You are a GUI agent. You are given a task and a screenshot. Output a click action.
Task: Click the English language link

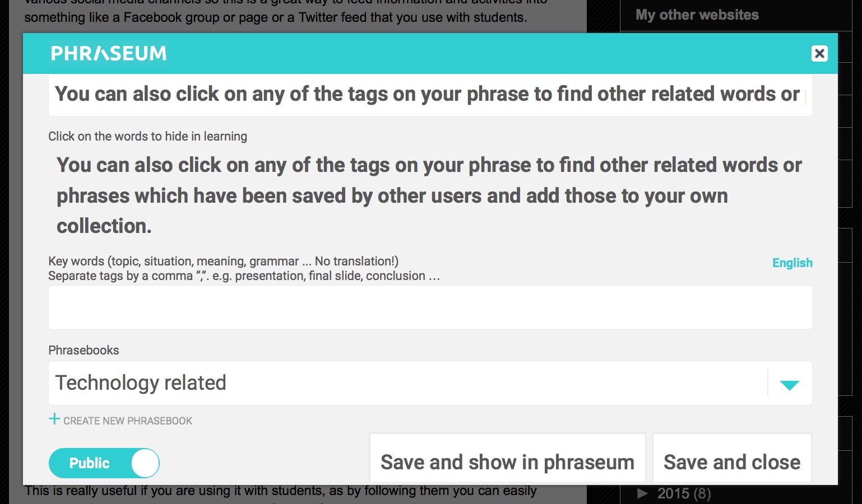point(792,263)
